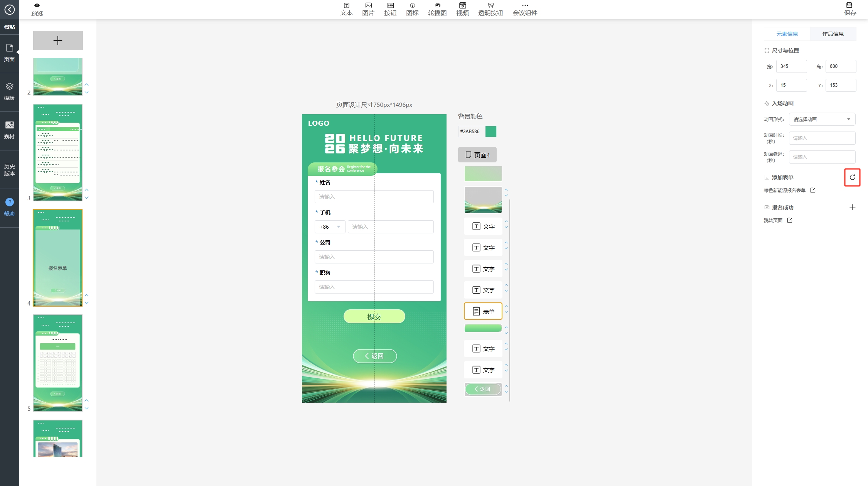Click the 宽 width input field

(x=791, y=66)
